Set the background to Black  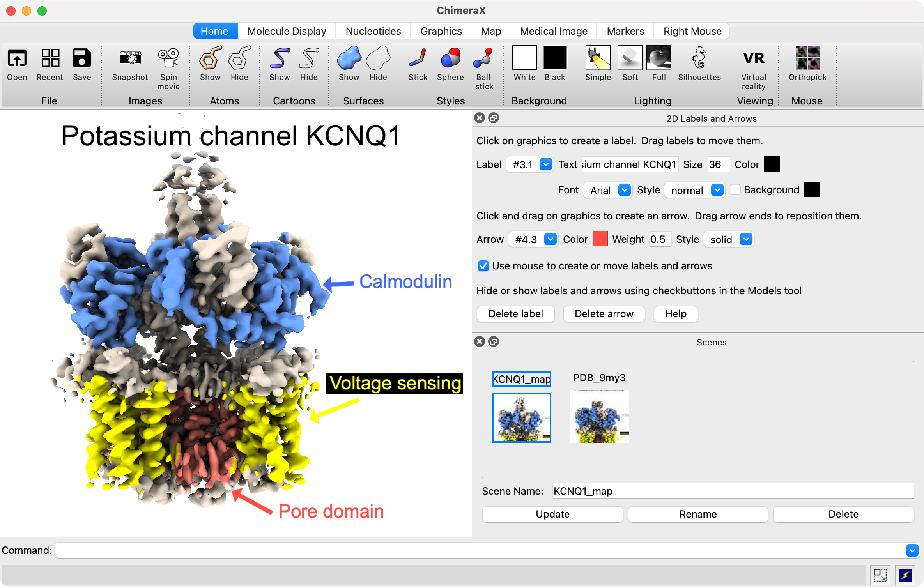[554, 58]
